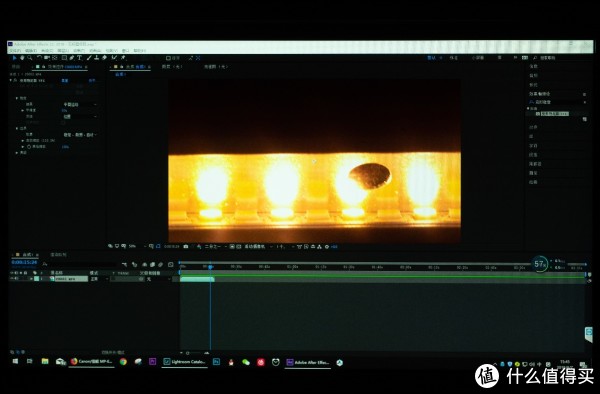Viewport: 600px width, 394px height.
Task: Open the layer 1 blending mode dropdown
Action: click(x=98, y=279)
